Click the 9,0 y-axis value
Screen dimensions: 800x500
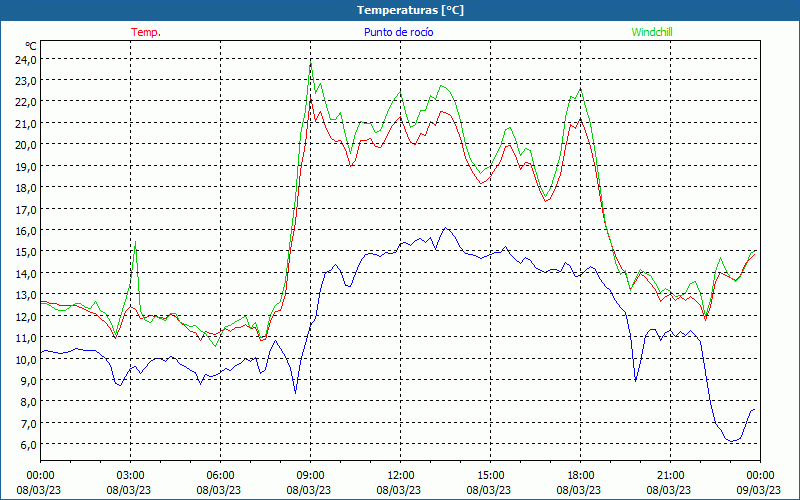point(29,380)
